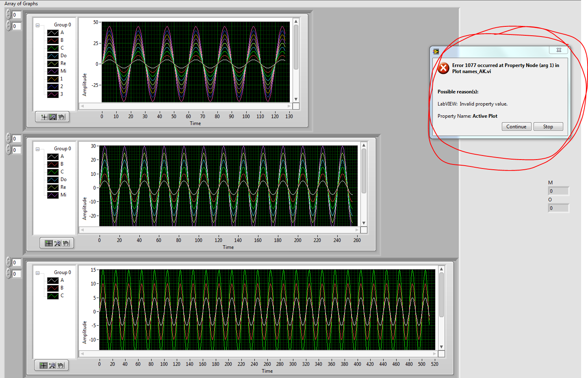Click plot C line sample in top graph legend

click(x=53, y=48)
